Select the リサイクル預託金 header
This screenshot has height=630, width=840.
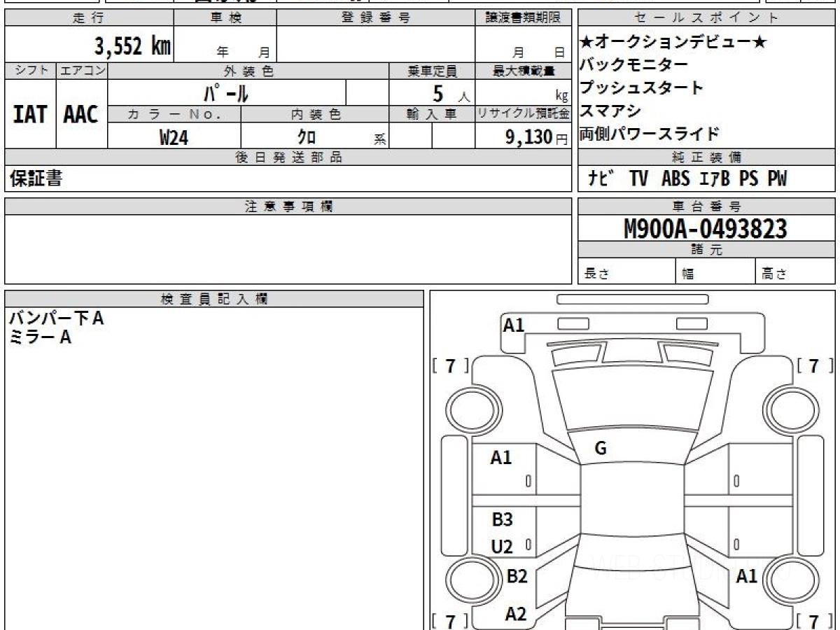click(x=523, y=114)
